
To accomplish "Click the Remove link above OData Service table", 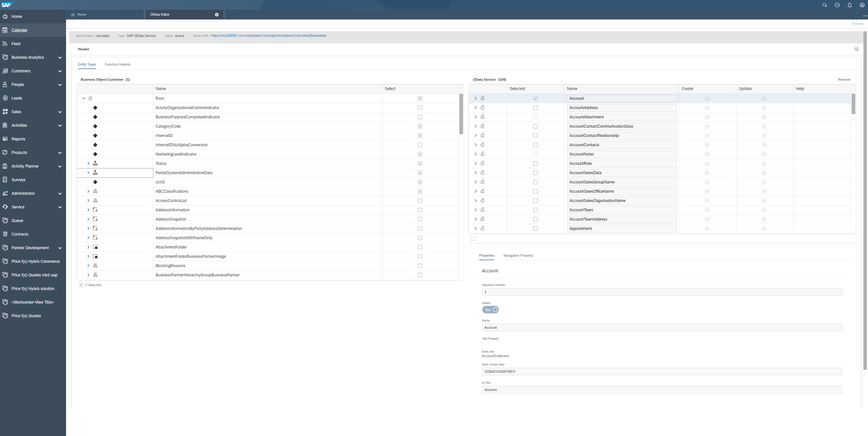I will [x=844, y=79].
